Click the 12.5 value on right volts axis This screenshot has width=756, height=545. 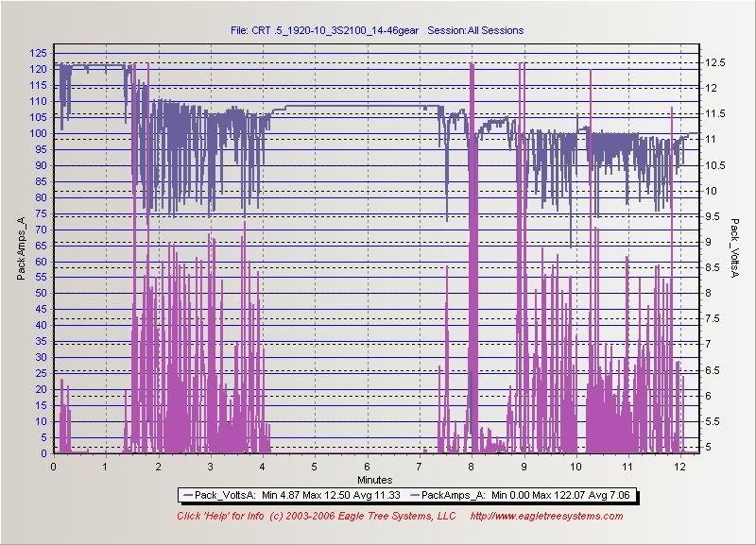point(714,62)
